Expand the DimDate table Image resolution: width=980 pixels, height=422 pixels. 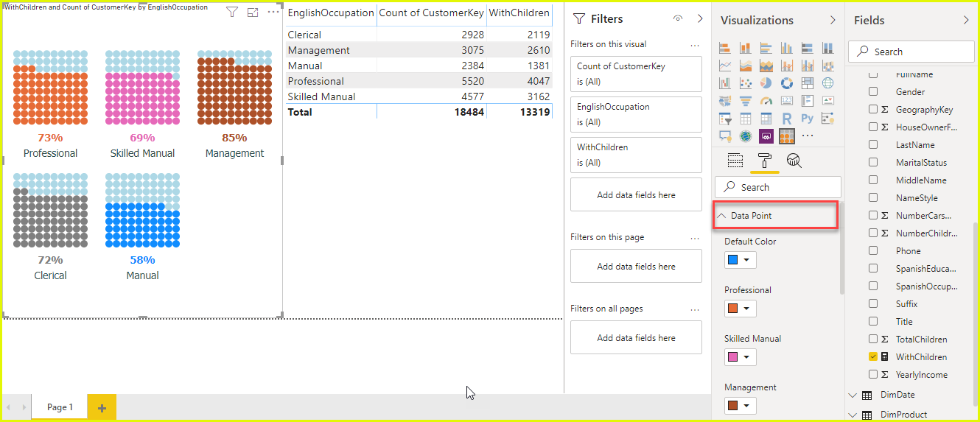point(853,395)
